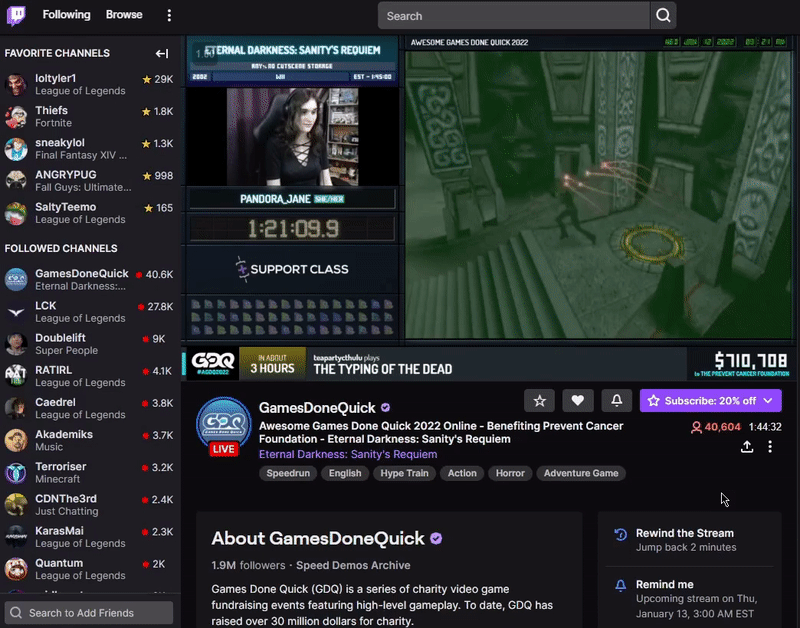Select the English tag

345,473
